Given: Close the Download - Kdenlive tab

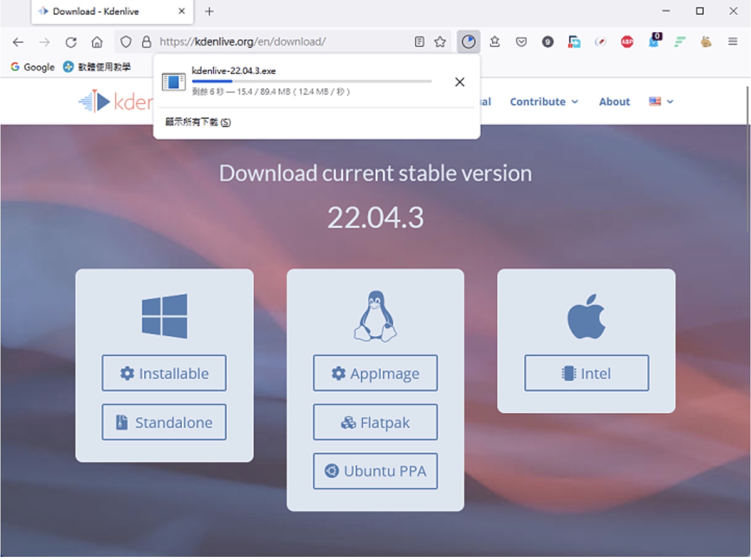Looking at the screenshot, I should pyautogui.click(x=182, y=11).
